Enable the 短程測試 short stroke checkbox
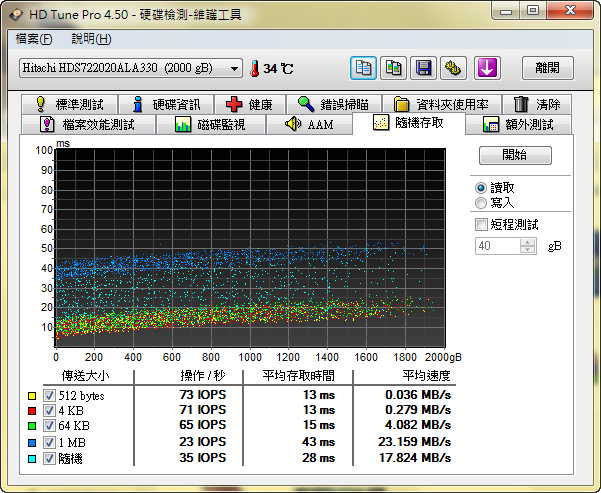The image size is (601, 493). 481,224
